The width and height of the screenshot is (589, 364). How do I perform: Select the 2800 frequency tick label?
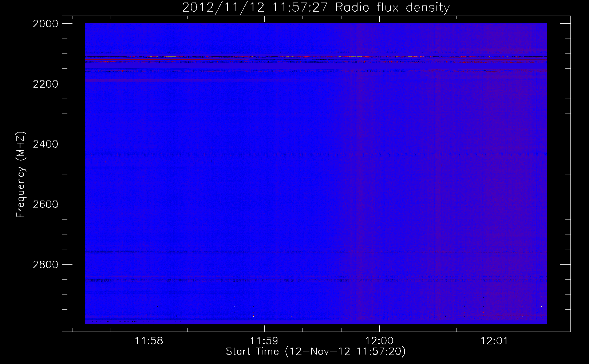(46, 264)
